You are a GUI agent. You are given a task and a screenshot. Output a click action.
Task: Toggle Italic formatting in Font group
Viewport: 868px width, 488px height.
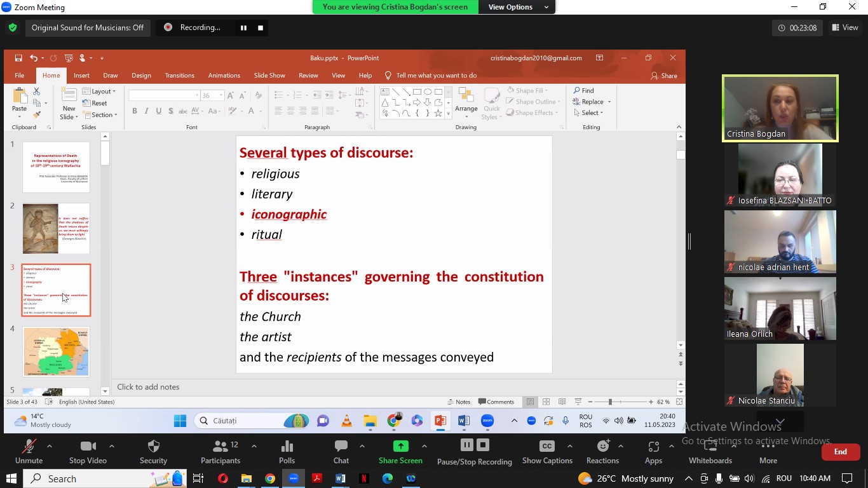pyautogui.click(x=147, y=111)
